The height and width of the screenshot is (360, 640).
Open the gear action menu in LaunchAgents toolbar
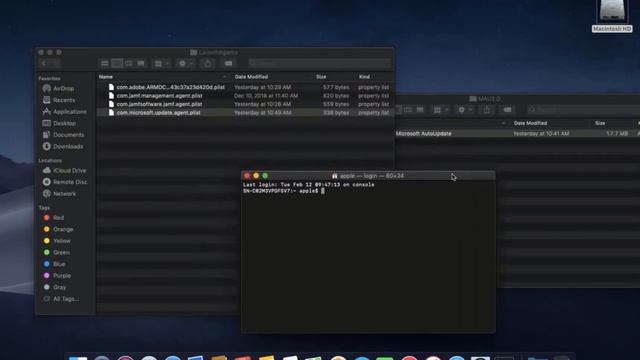(x=185, y=63)
